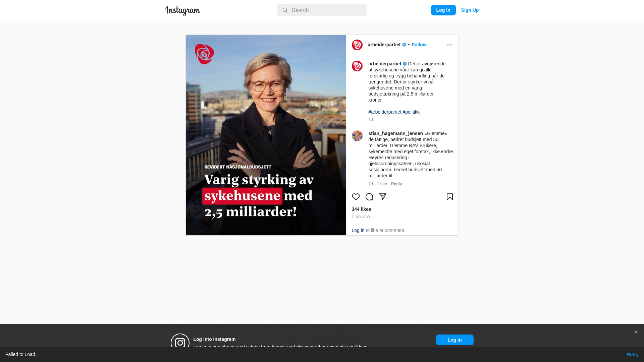The width and height of the screenshot is (644, 362).
Task: Dismiss the login banner with X icon
Action: click(636, 332)
